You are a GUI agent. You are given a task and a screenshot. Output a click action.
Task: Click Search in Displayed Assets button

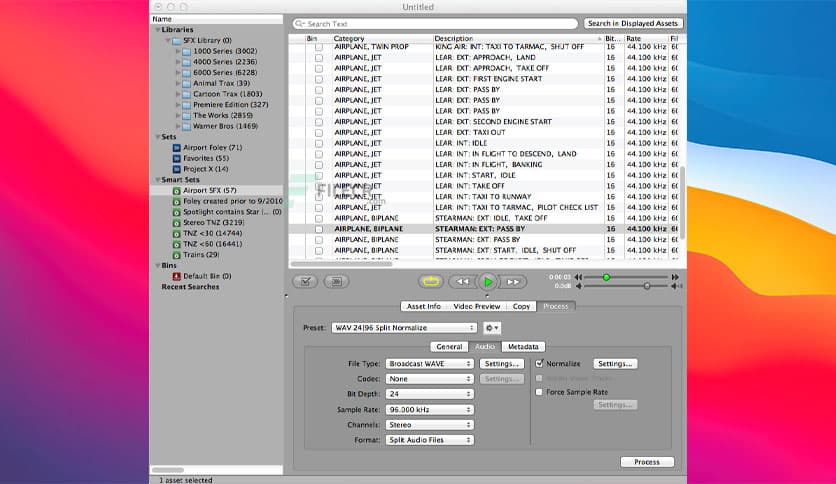click(x=633, y=23)
